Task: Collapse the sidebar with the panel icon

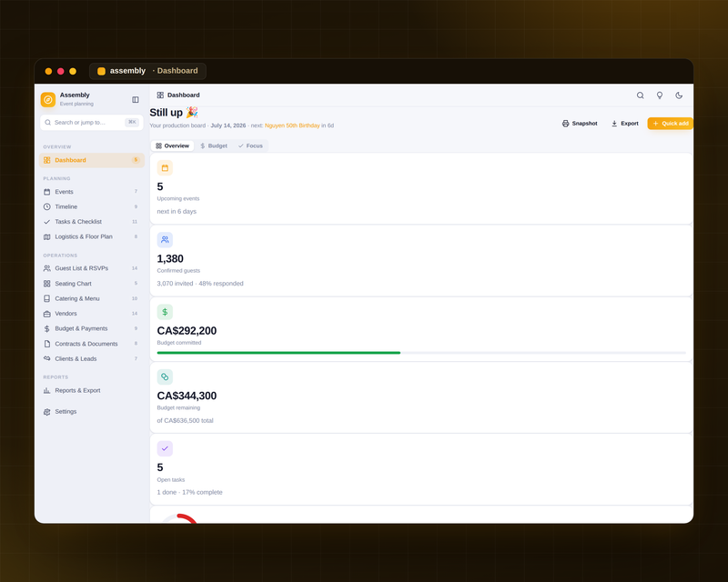Action: (x=135, y=99)
